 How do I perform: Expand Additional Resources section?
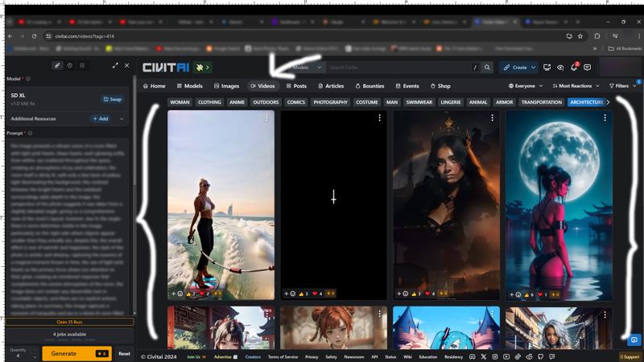(x=122, y=118)
